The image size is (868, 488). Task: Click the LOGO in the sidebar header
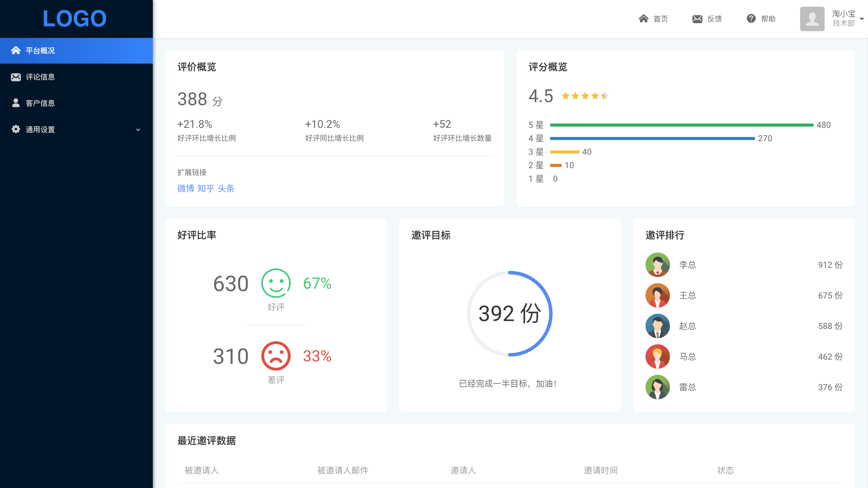tap(75, 19)
